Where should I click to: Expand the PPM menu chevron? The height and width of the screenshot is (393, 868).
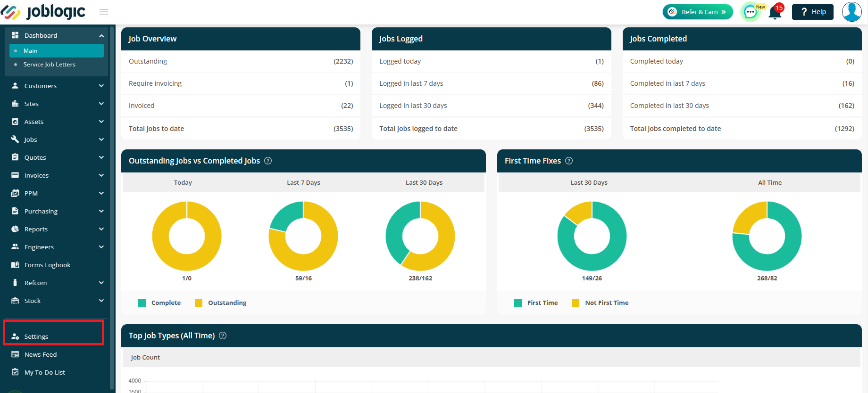(x=101, y=193)
